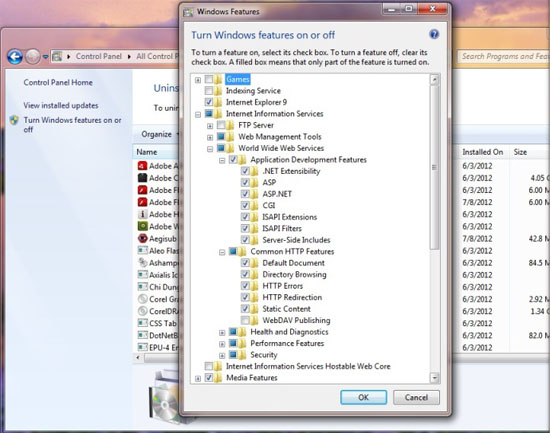Open View installed updates link
Screen dimensions: 550x433
61,105
